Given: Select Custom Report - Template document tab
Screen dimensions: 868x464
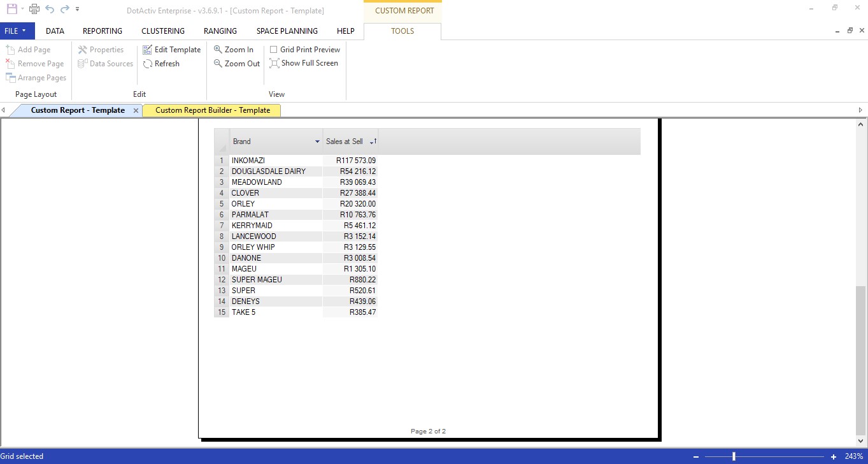Looking at the screenshot, I should (x=78, y=110).
